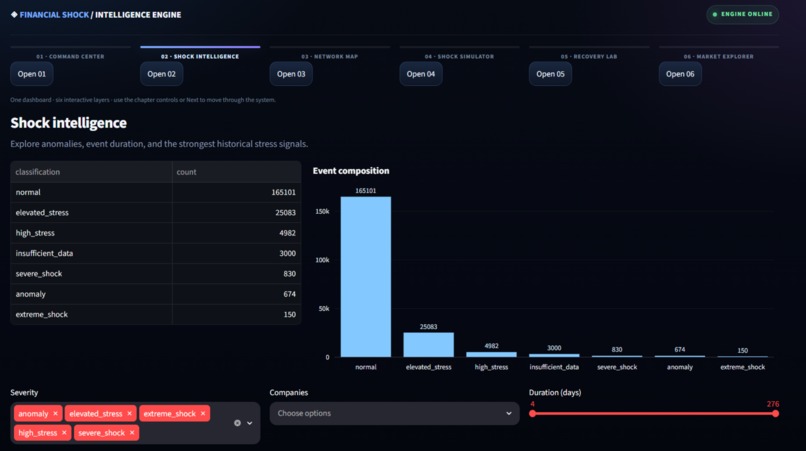Select the 'severe_shock' table cell
Screen dimensions: 806x451
point(91,274)
